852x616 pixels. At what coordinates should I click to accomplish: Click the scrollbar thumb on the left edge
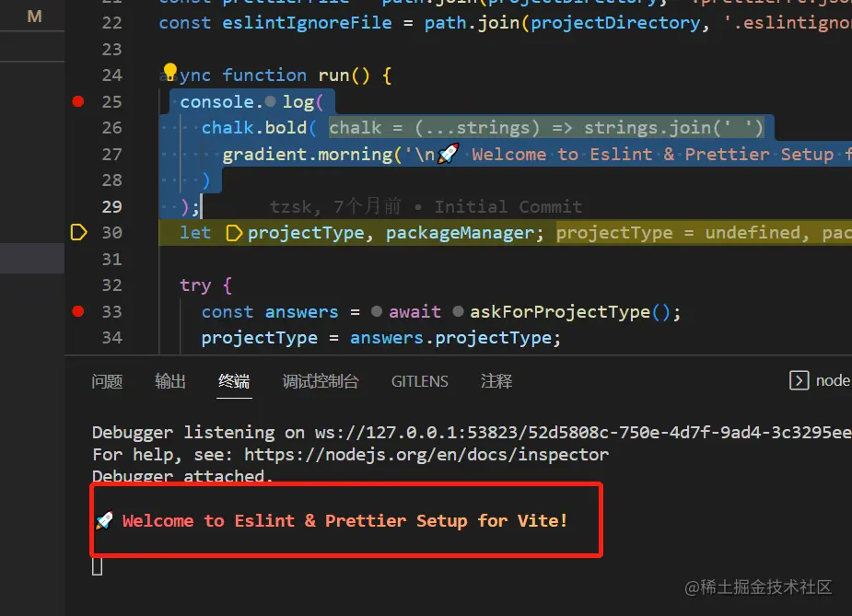pos(32,258)
